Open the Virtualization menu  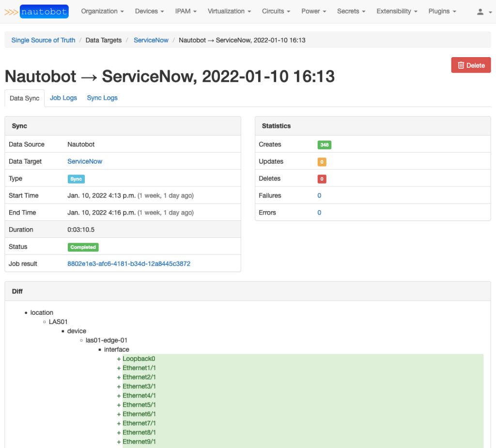[229, 12]
